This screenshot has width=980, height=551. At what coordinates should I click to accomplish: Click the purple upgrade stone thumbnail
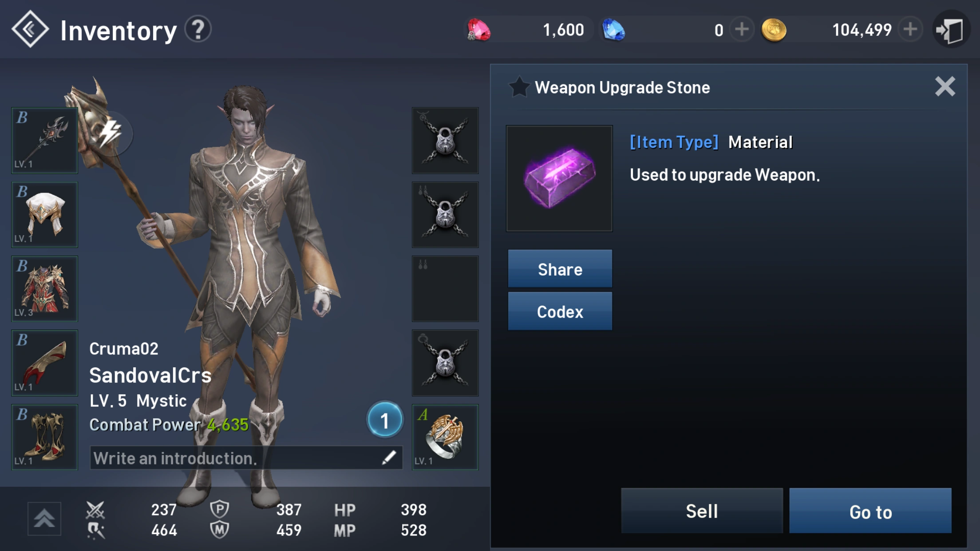point(559,178)
